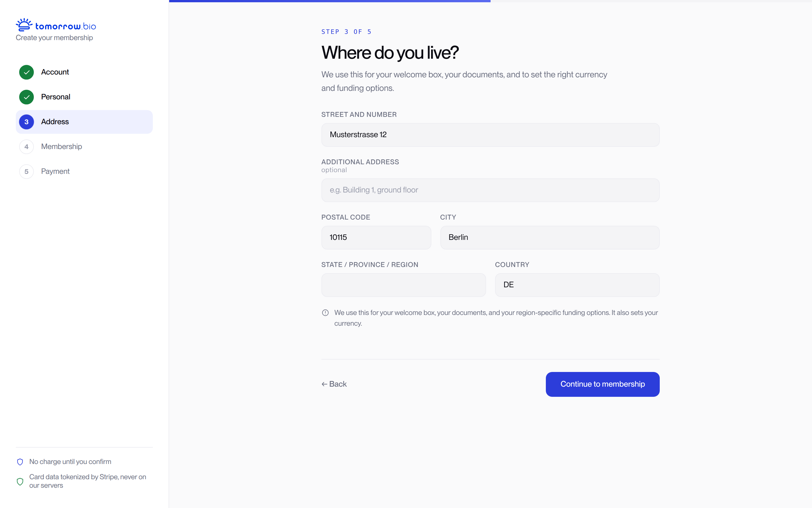Click the Back link

click(334, 384)
